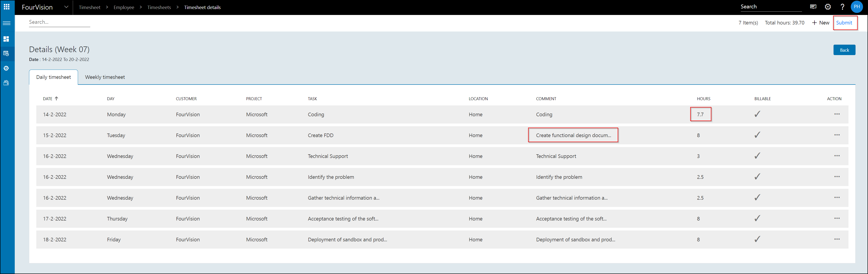Click billable checkmark in Create FDD row
Viewport: 868px width, 274px height.
tap(757, 135)
